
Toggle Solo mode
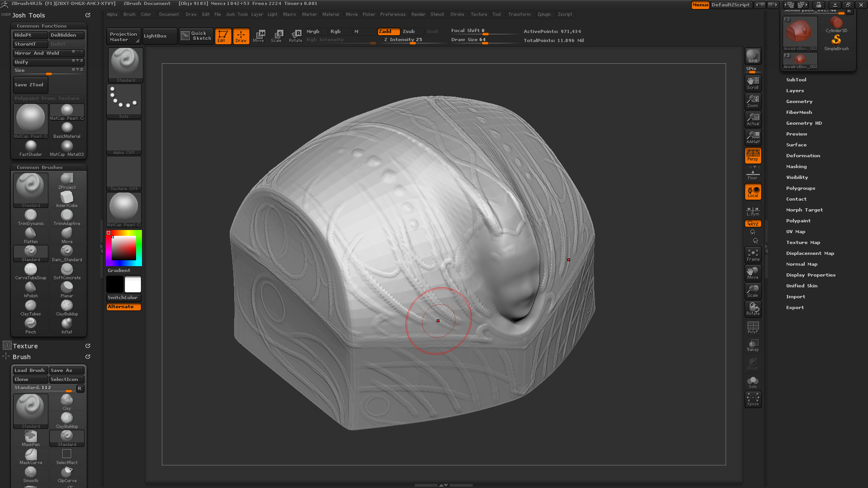(x=753, y=382)
